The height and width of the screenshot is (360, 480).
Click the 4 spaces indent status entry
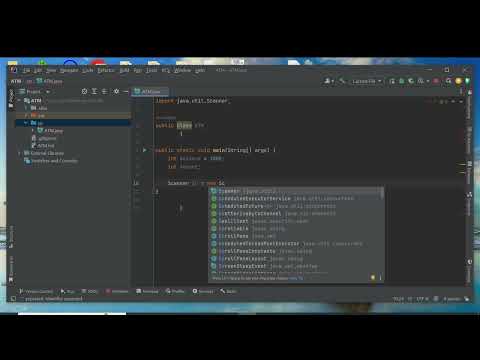[452, 299]
